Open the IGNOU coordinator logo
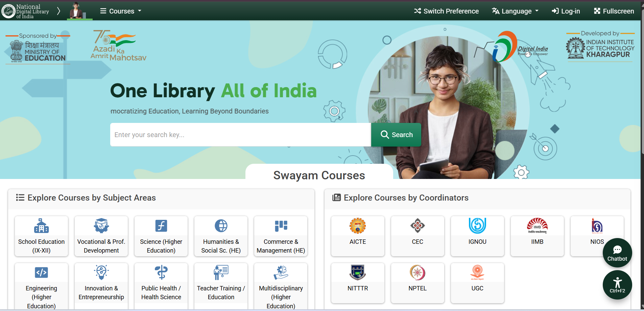644x311 pixels. tap(477, 226)
